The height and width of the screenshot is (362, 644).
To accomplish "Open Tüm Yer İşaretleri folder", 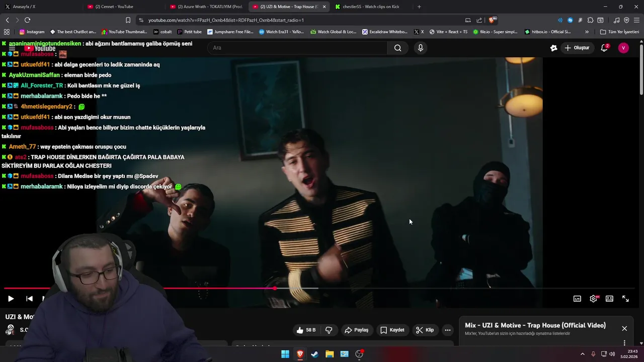I will pyautogui.click(x=619, y=32).
